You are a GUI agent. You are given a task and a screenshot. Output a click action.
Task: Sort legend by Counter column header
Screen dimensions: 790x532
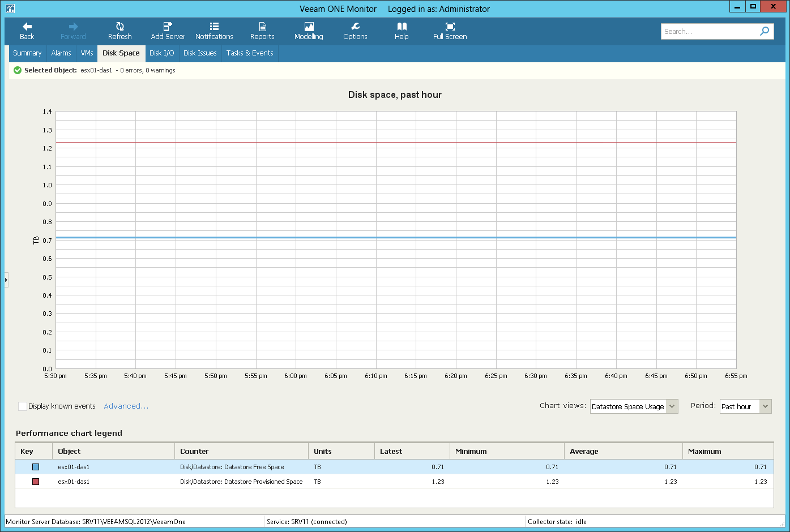tap(242, 451)
